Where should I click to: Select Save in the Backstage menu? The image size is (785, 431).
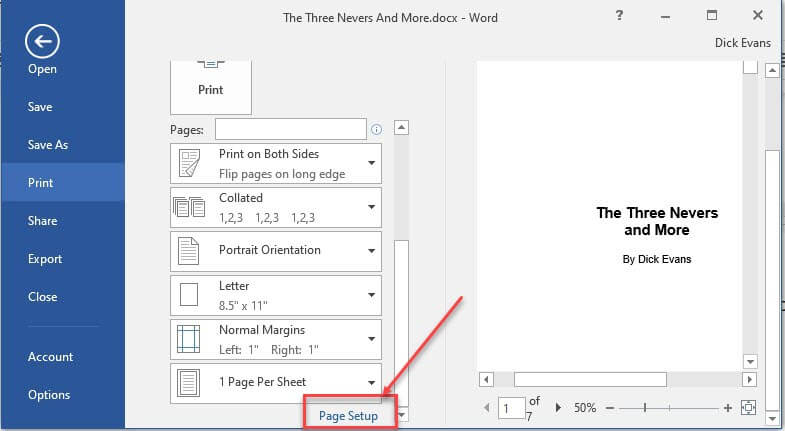pyautogui.click(x=40, y=107)
